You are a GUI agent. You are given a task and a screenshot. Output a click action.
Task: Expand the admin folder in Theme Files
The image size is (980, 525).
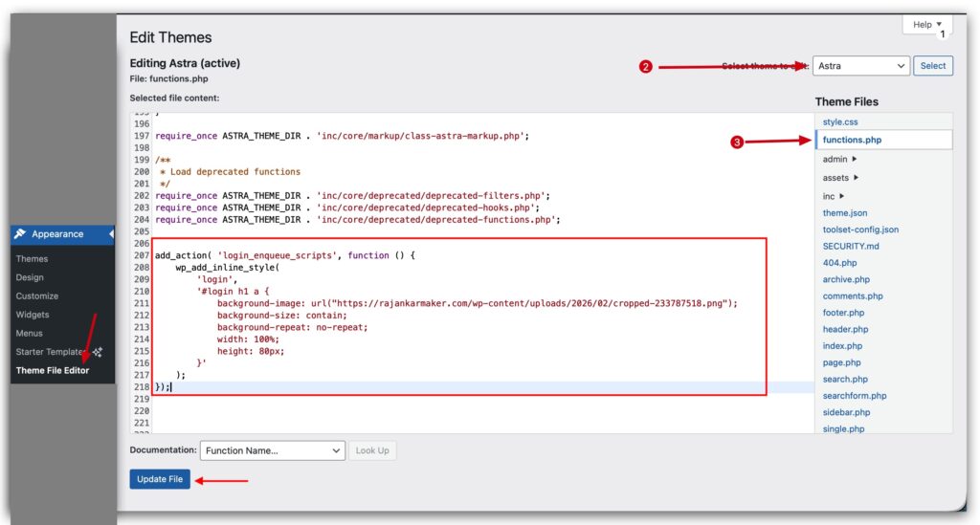pyautogui.click(x=839, y=160)
